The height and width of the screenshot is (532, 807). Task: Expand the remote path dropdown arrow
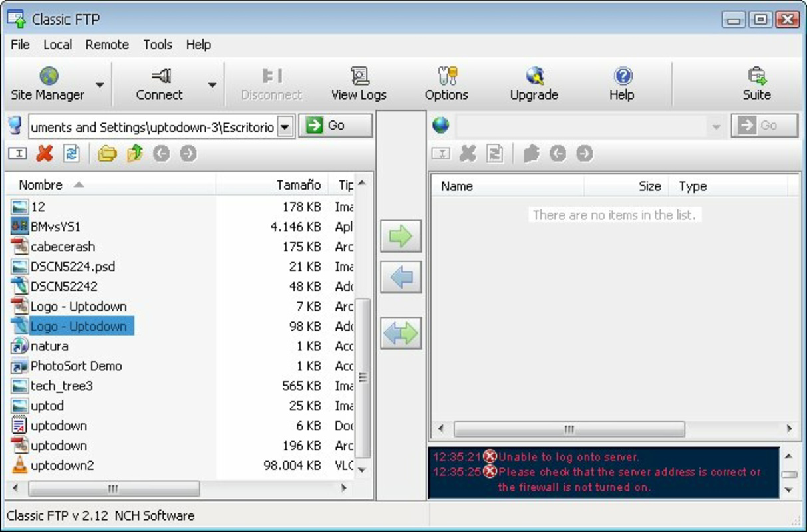(x=716, y=126)
